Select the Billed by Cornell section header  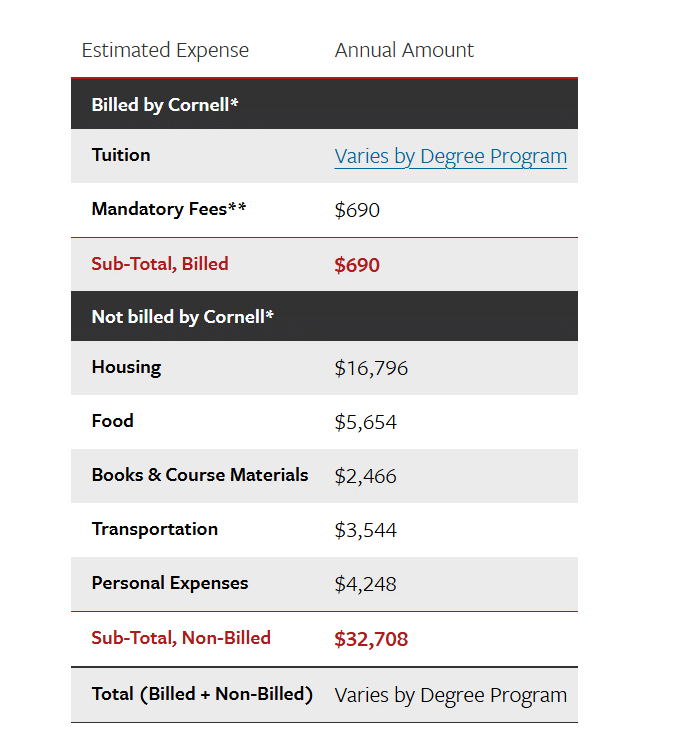tap(165, 105)
